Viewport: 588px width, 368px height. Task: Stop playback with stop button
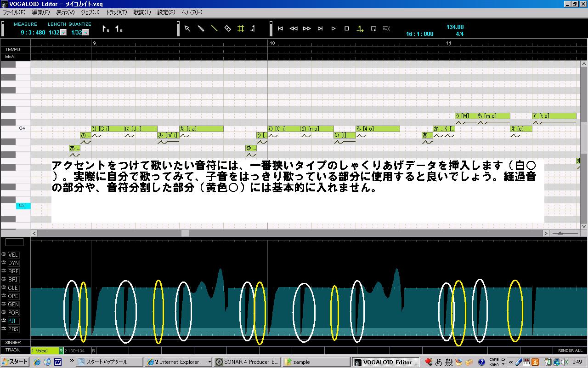(x=347, y=29)
